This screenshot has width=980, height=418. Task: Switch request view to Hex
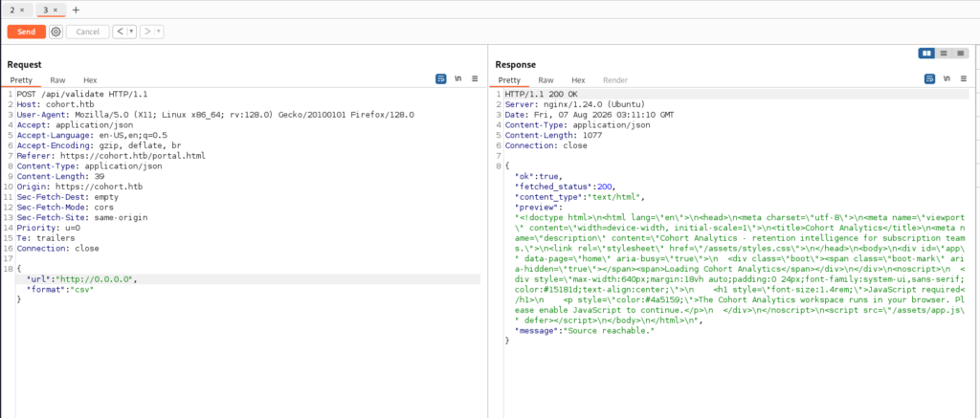[x=90, y=80]
